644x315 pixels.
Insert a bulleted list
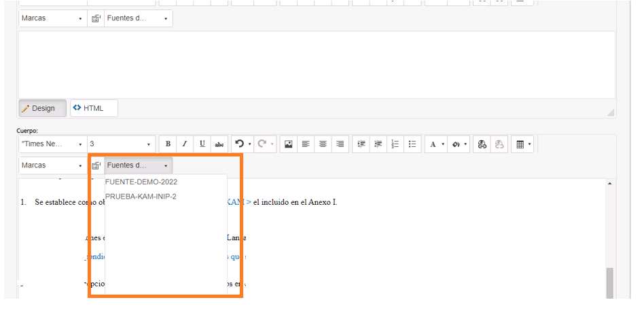(x=412, y=144)
